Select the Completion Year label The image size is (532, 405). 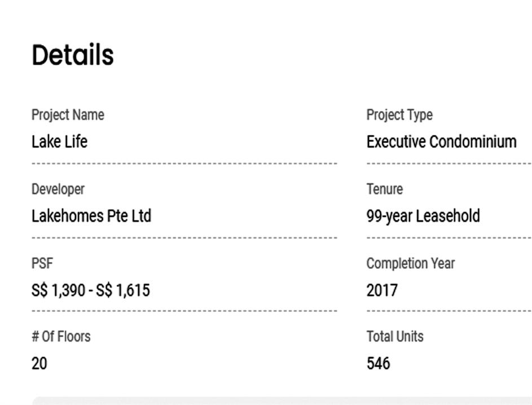pos(410,263)
